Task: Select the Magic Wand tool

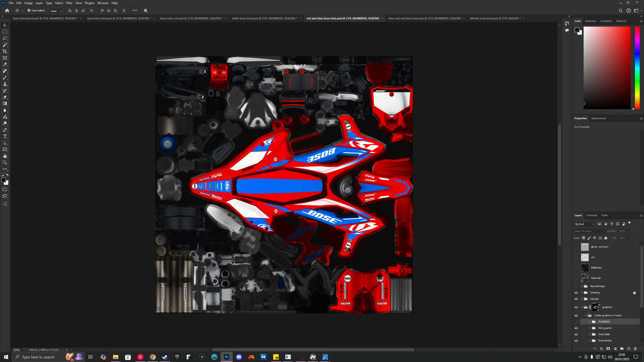Action: [x=5, y=45]
